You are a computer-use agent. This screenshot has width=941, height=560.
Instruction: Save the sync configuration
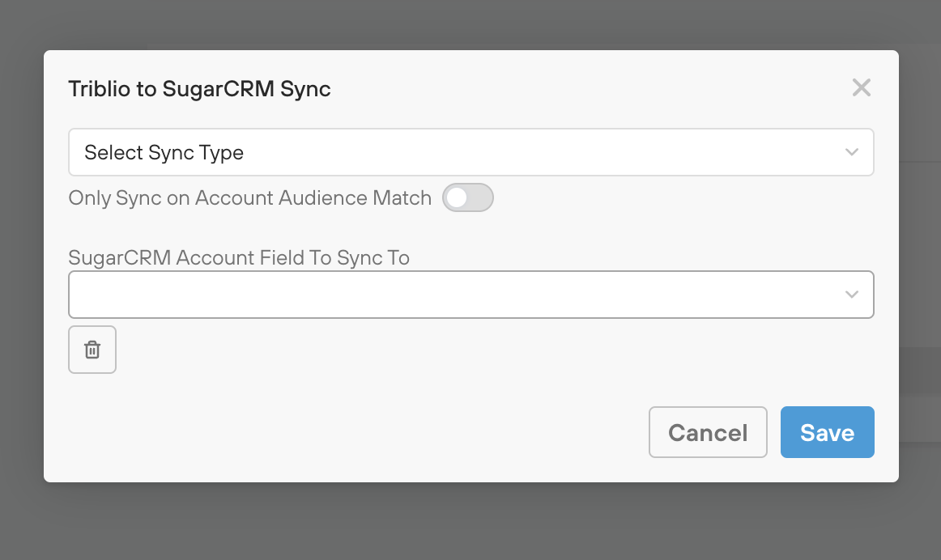(827, 432)
